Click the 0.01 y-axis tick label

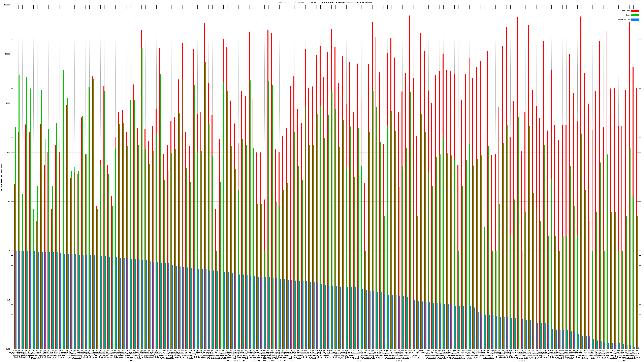pyautogui.click(x=8, y=349)
